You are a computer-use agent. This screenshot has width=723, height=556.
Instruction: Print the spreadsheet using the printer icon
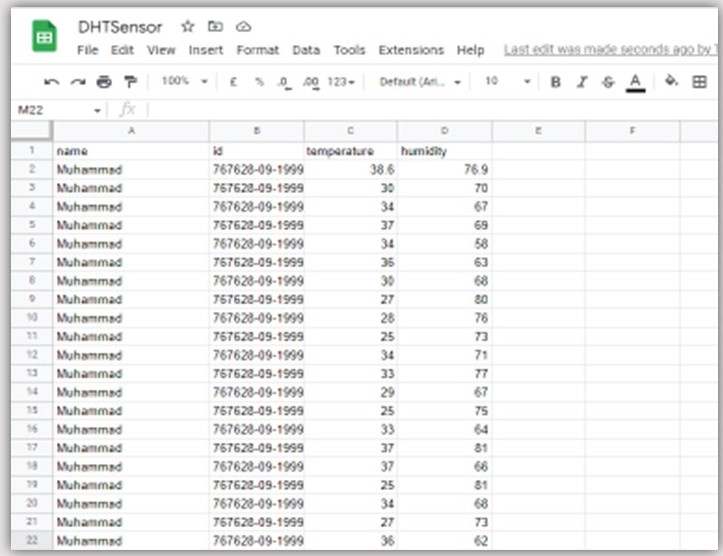[104, 82]
